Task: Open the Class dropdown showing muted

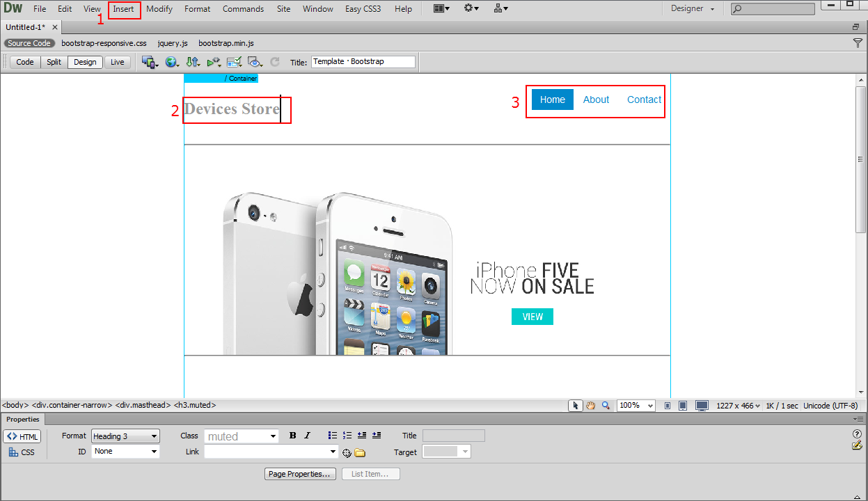Action: coord(242,436)
